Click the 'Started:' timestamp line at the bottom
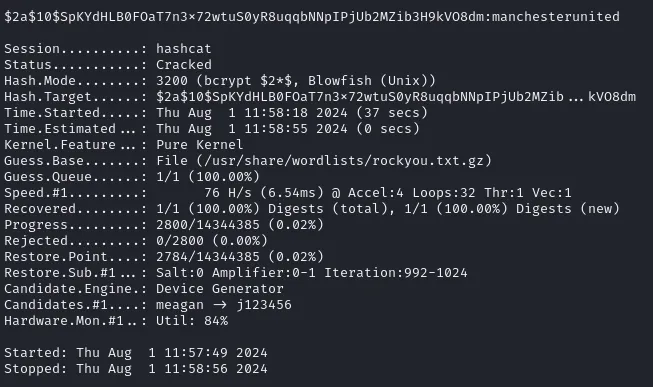 (x=136, y=352)
